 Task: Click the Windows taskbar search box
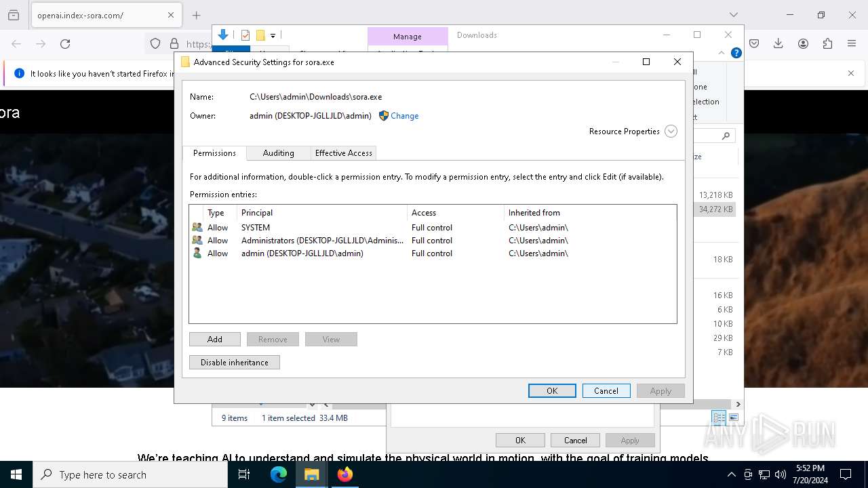pos(130,474)
